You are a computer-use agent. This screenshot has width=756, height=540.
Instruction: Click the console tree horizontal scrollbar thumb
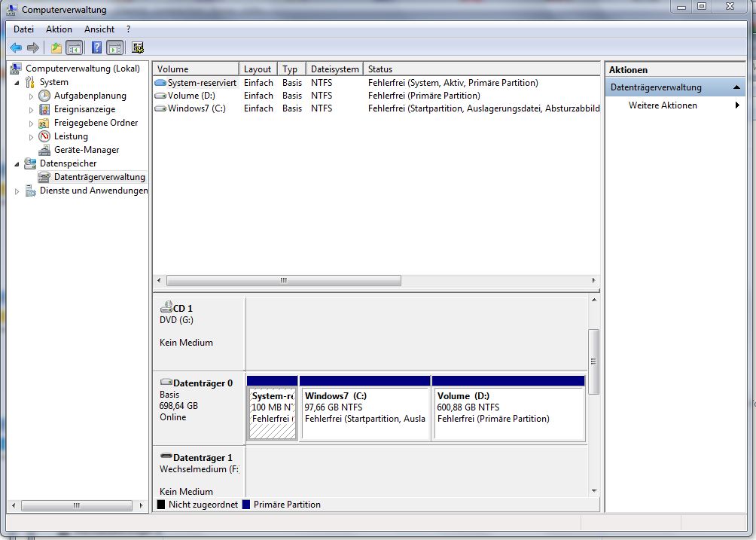77,505
